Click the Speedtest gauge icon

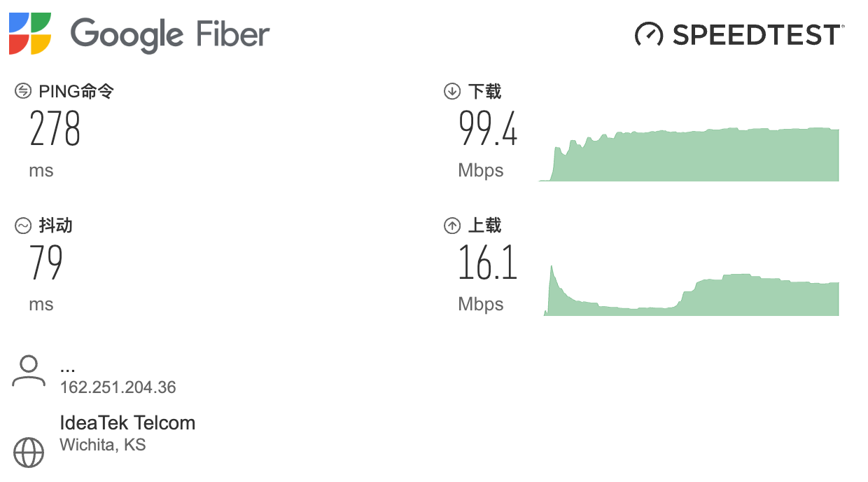coord(648,34)
